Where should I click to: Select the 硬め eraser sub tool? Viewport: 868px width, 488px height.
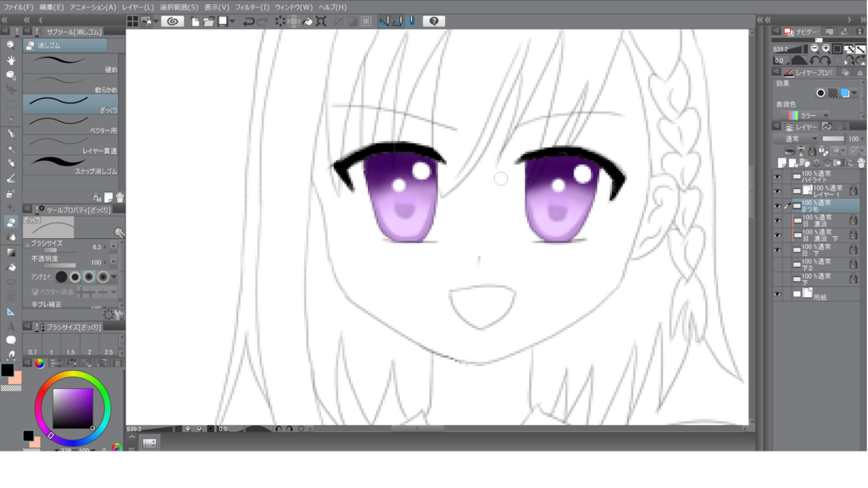click(71, 64)
